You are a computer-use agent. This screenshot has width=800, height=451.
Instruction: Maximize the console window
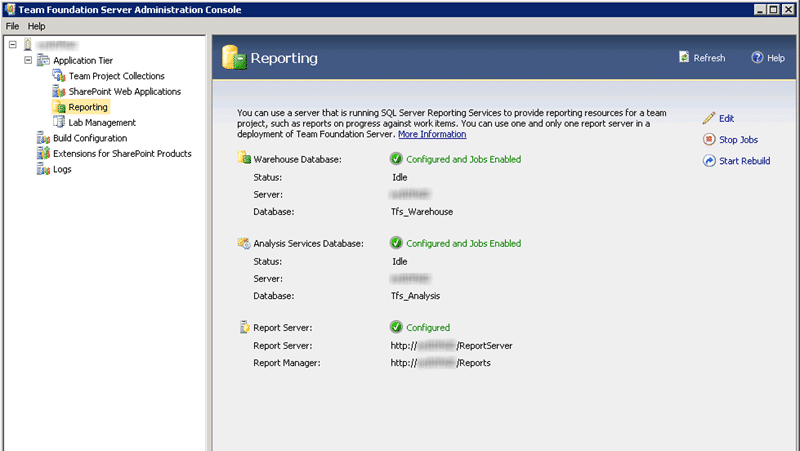[773, 9]
